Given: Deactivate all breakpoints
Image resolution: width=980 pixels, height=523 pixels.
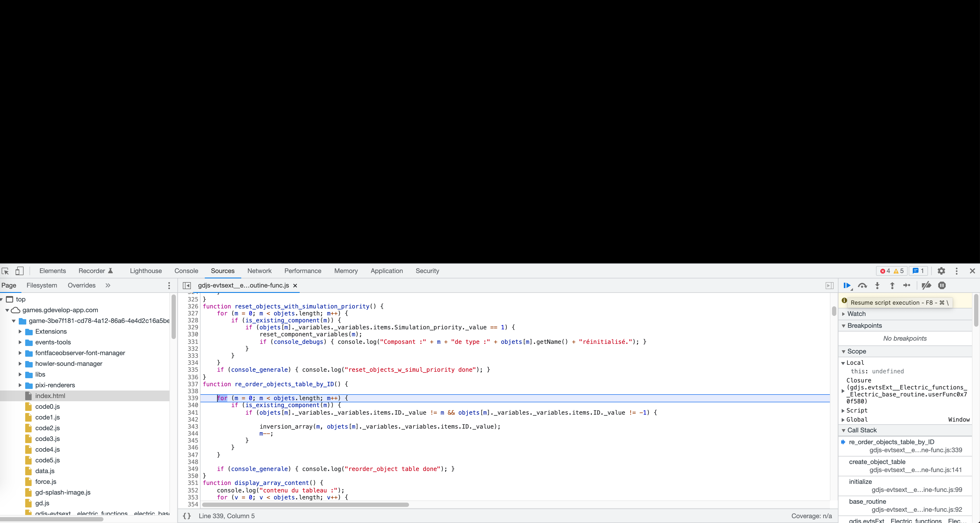Looking at the screenshot, I should tap(926, 285).
